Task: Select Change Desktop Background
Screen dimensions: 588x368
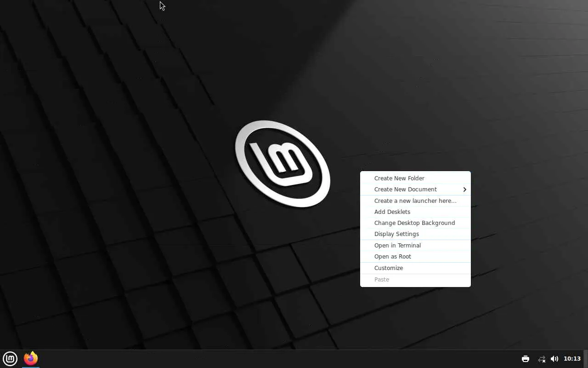Action: pos(415,223)
